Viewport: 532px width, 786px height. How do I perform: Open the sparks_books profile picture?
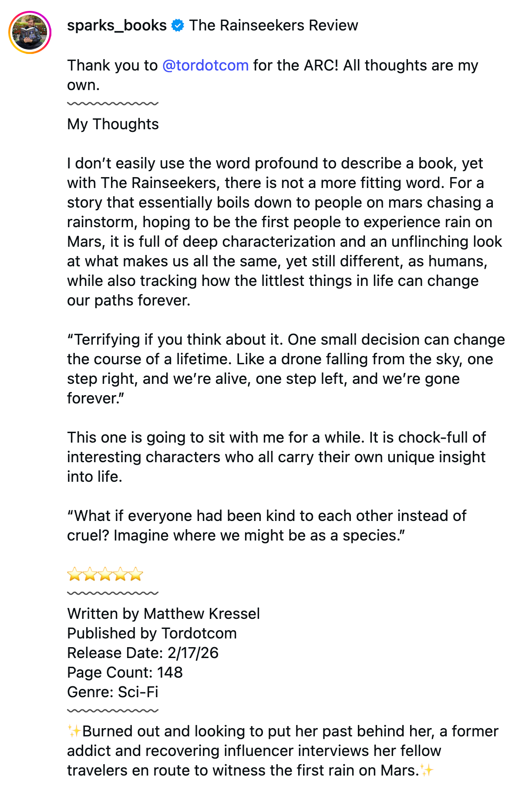pyautogui.click(x=30, y=33)
